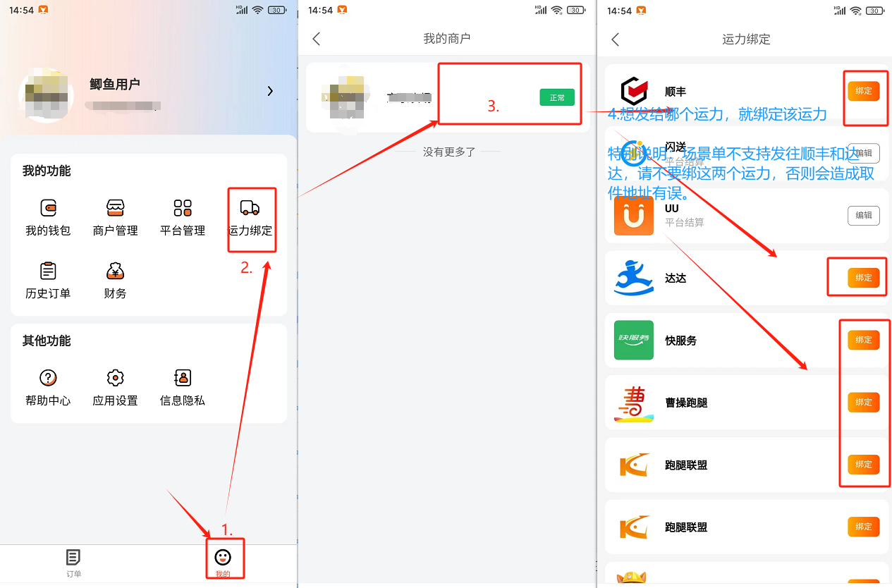The image size is (892, 588).
Task: Tap the 平台结算 label under UU
Action: (x=685, y=223)
